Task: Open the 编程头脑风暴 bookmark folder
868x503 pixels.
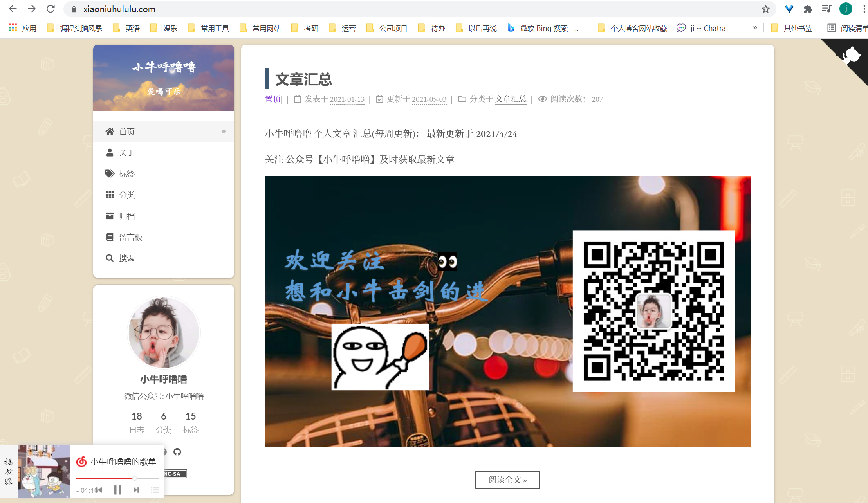Action: (74, 28)
